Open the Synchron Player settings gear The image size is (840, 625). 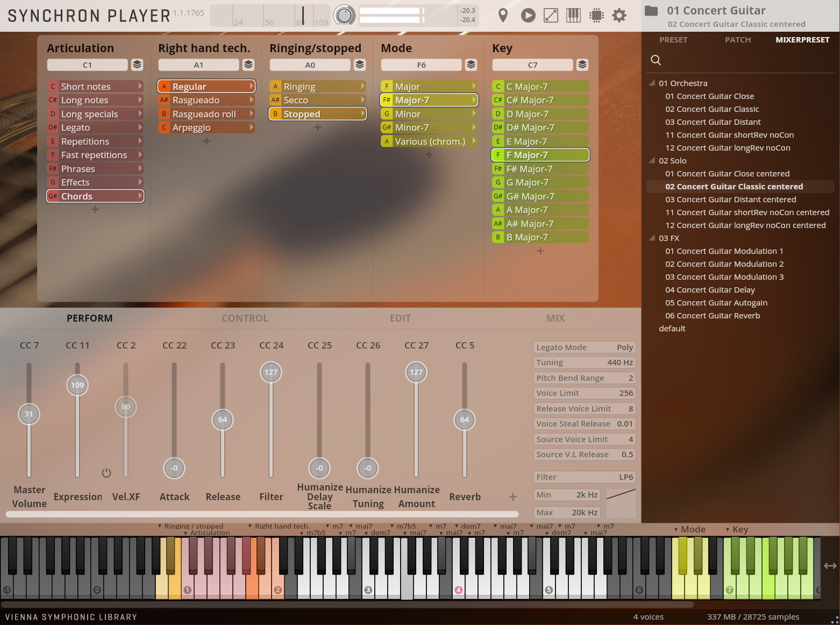pyautogui.click(x=619, y=15)
